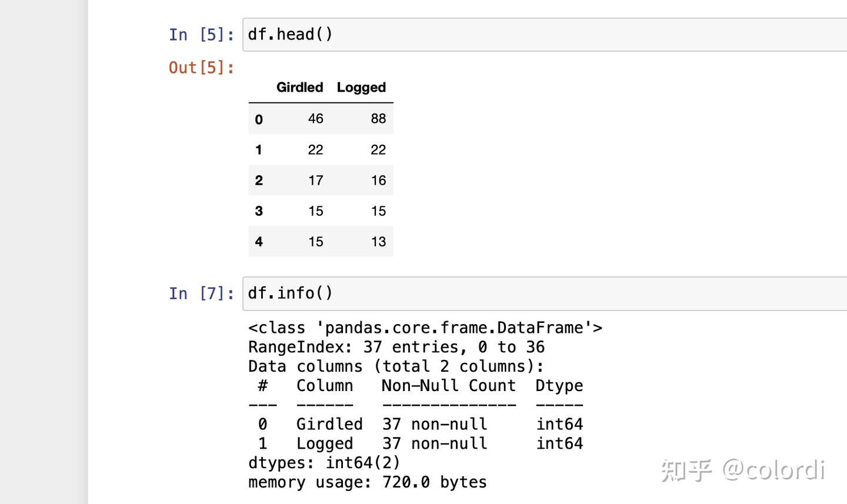
Task: Select the In [7] prompt label
Action: coord(201,293)
